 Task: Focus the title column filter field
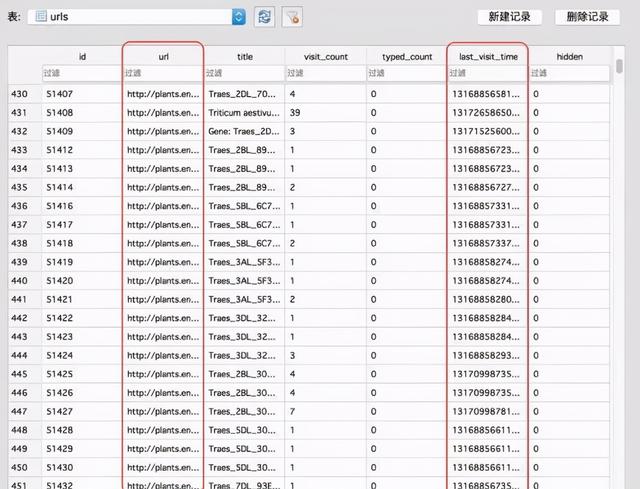[x=245, y=73]
